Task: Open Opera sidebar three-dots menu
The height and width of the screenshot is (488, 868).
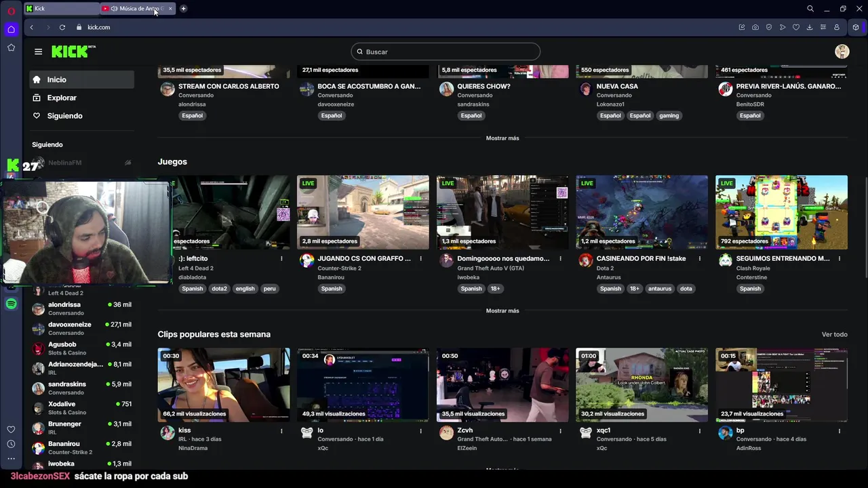Action: point(11,459)
